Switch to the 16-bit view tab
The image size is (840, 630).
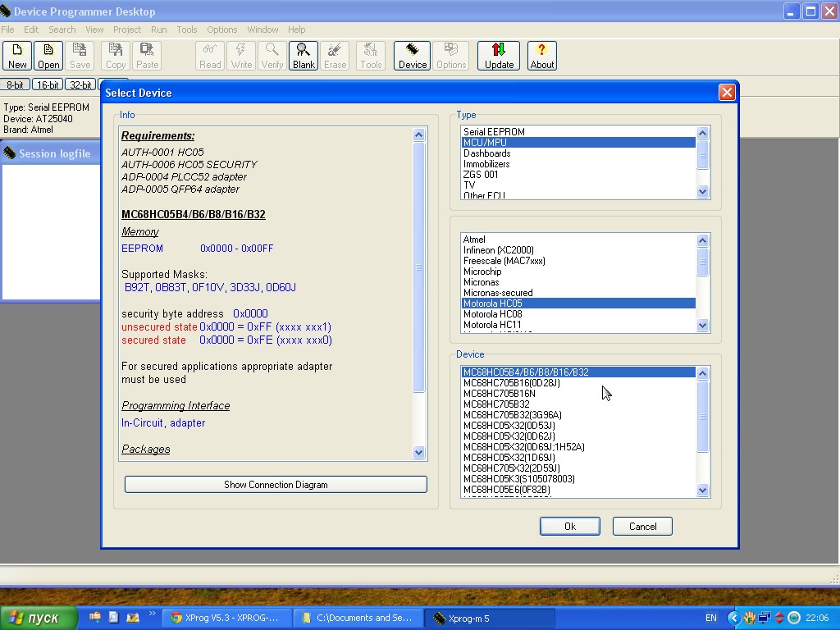[x=48, y=85]
